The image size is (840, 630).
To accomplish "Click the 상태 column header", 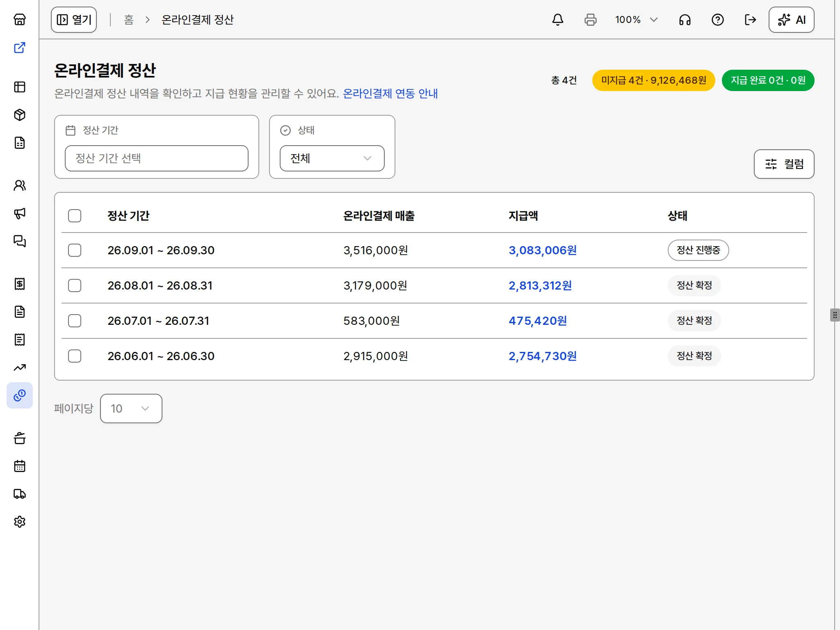I will point(678,216).
